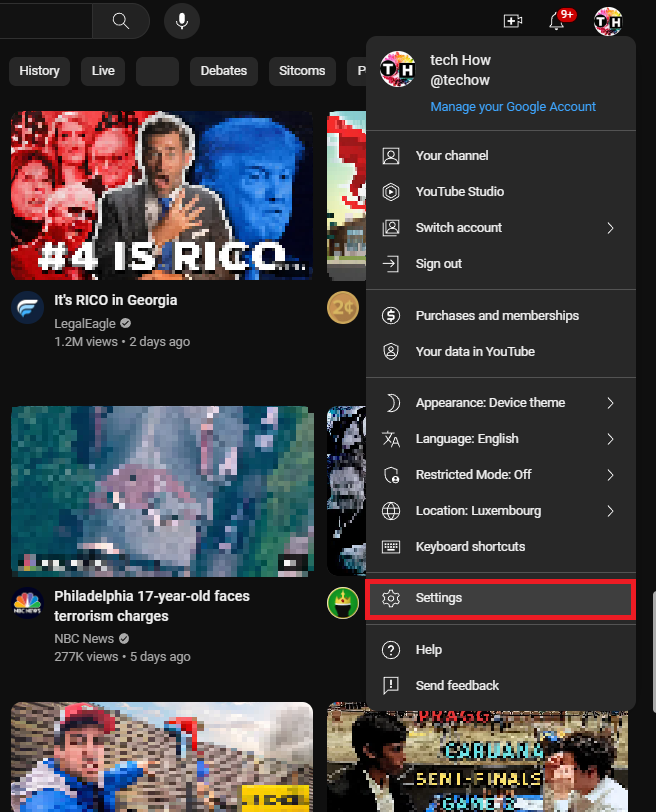Viewport: 656px width, 812px height.
Task: Open the Pragg Caruana semi-finals thumbnail
Action: click(477, 761)
